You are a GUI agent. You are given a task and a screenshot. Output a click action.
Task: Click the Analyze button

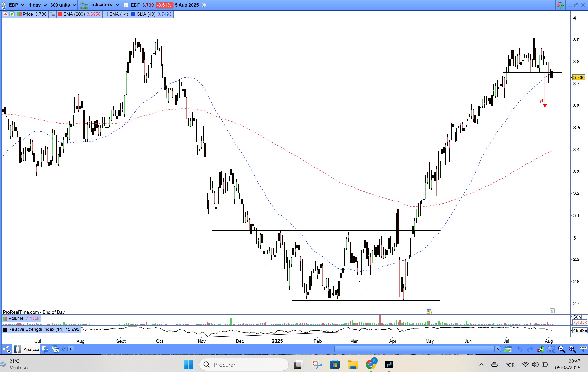click(x=31, y=349)
